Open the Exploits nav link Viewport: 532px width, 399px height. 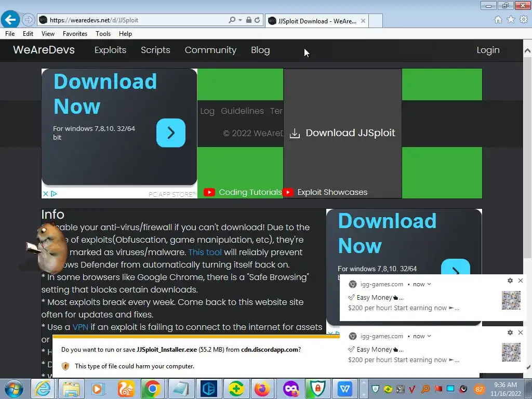pos(110,50)
